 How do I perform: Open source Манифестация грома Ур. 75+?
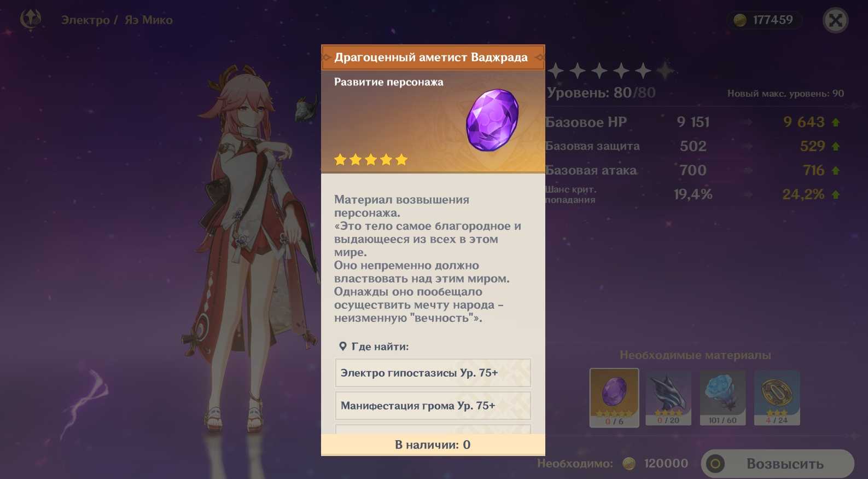click(x=433, y=406)
